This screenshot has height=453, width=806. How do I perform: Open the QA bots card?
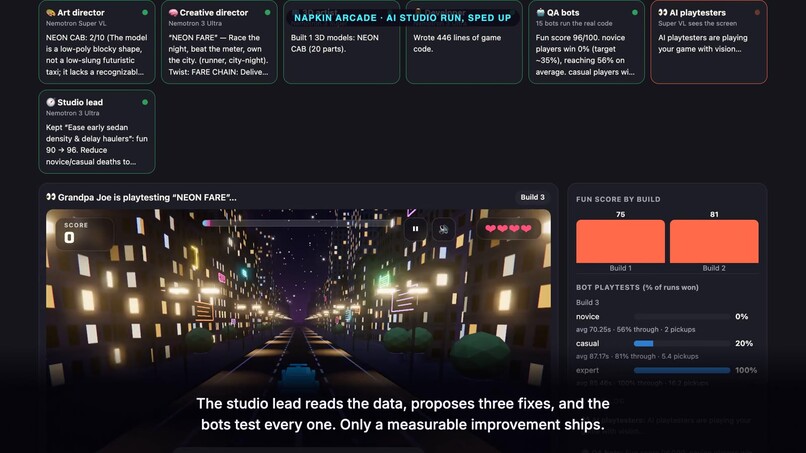(x=586, y=42)
